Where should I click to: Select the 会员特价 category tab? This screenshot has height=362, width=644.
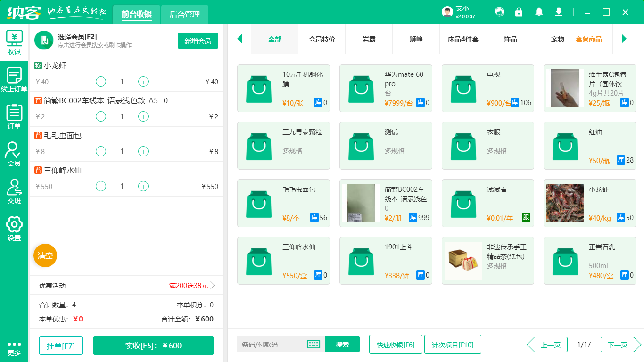(322, 39)
